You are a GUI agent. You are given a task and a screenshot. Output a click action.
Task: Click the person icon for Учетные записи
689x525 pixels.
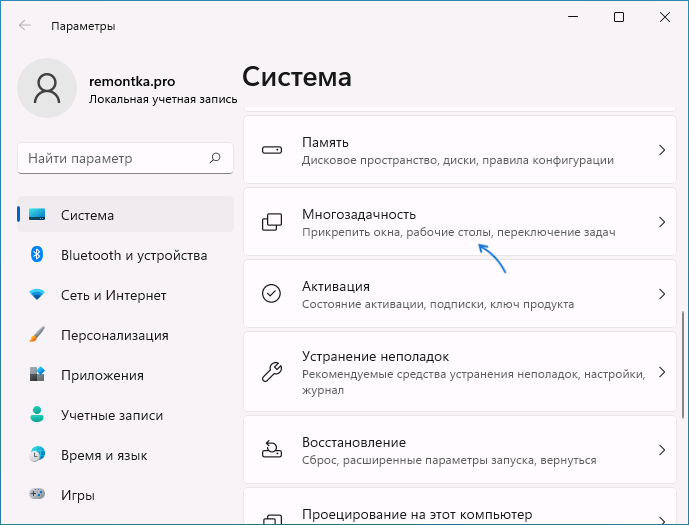point(37,414)
